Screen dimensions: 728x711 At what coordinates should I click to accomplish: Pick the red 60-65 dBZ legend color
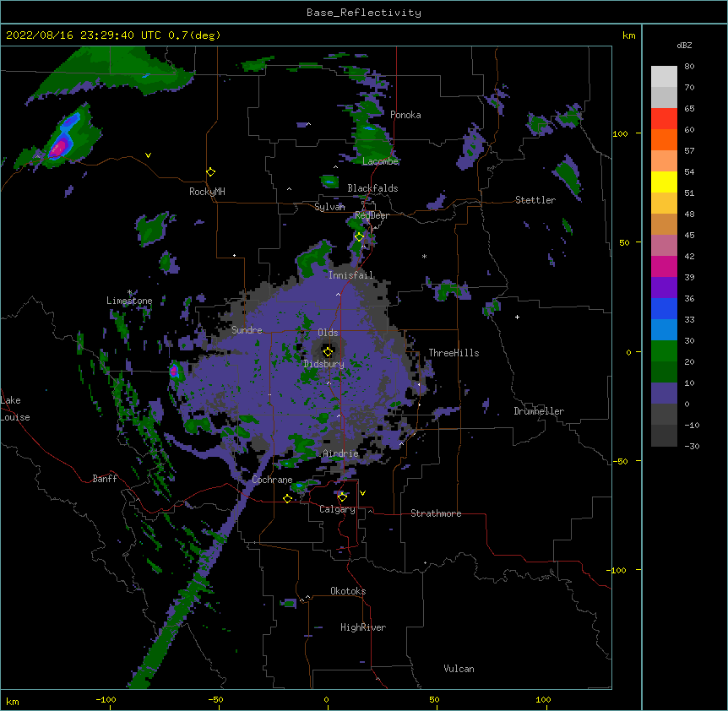pos(664,119)
